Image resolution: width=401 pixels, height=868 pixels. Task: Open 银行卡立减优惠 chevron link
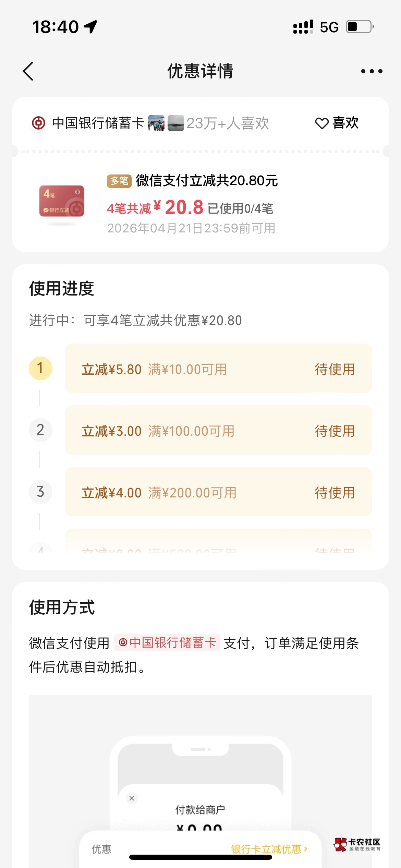[269, 849]
